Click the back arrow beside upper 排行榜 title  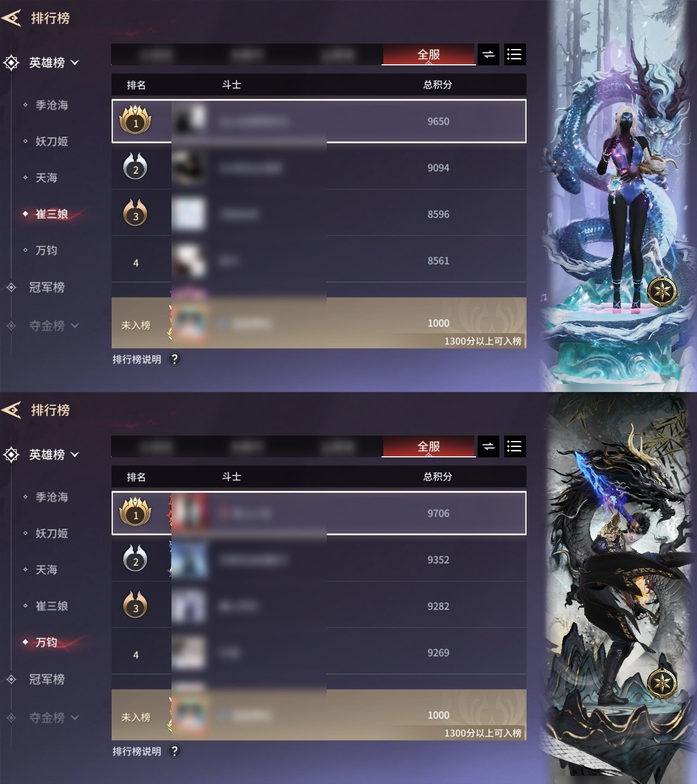click(x=11, y=18)
